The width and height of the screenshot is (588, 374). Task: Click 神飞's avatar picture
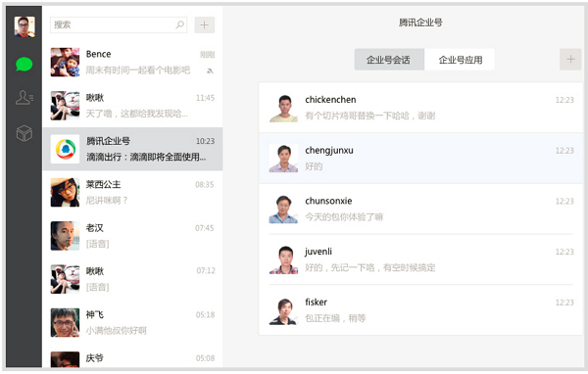65,323
